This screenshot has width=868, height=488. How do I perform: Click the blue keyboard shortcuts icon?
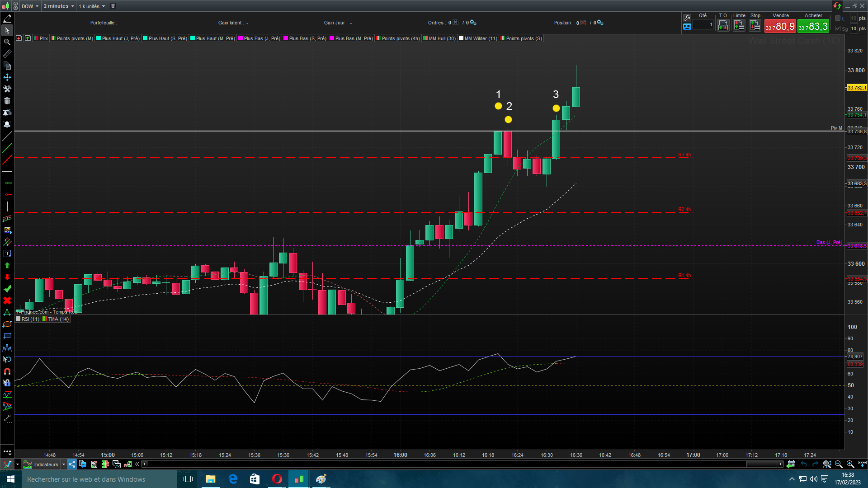coord(687,27)
